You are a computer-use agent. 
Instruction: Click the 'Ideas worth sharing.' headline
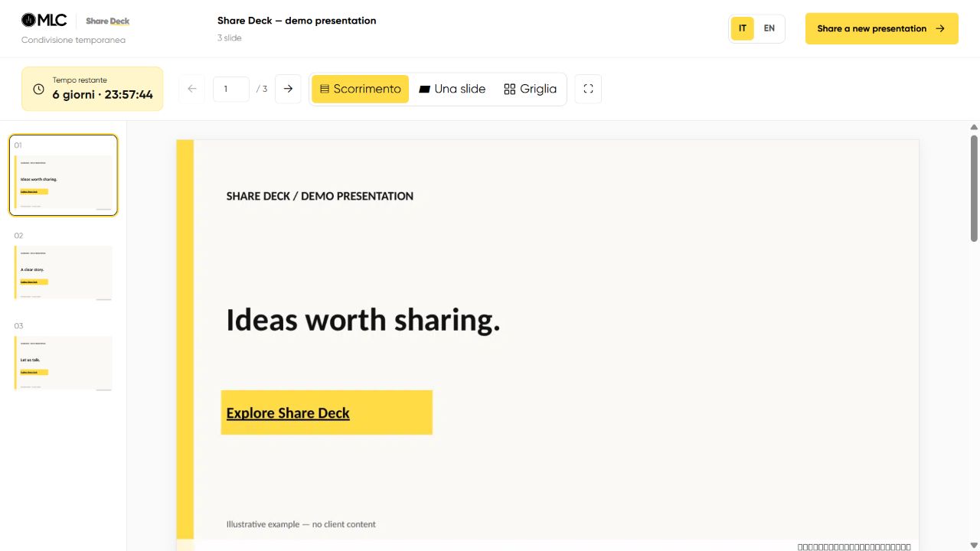point(363,320)
